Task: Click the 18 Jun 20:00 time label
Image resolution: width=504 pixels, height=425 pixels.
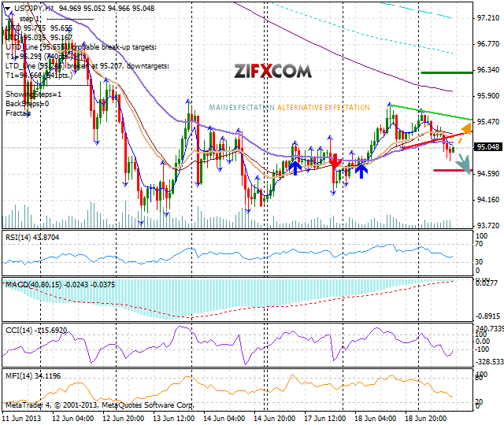Action: [x=425, y=419]
